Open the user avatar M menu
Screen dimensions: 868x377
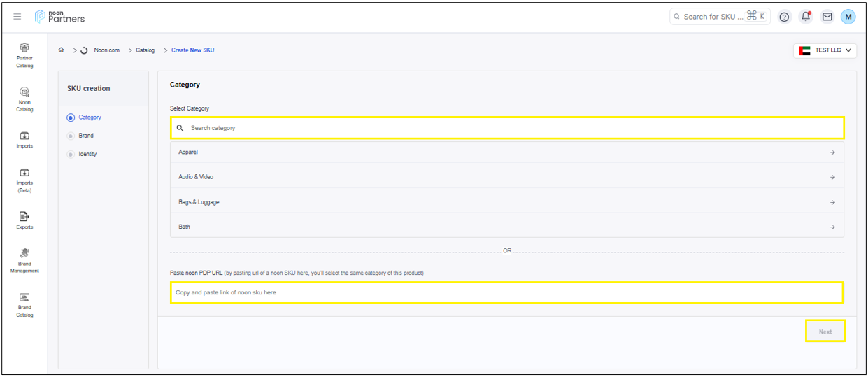coord(848,17)
